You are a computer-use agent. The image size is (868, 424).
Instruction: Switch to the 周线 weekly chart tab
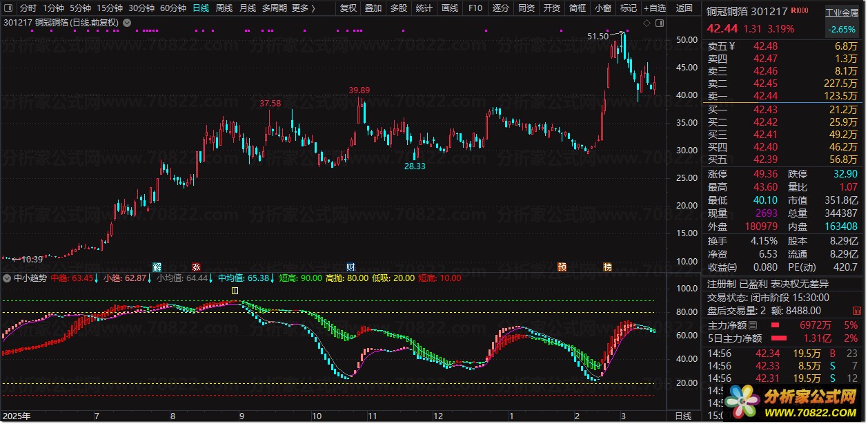click(x=224, y=8)
